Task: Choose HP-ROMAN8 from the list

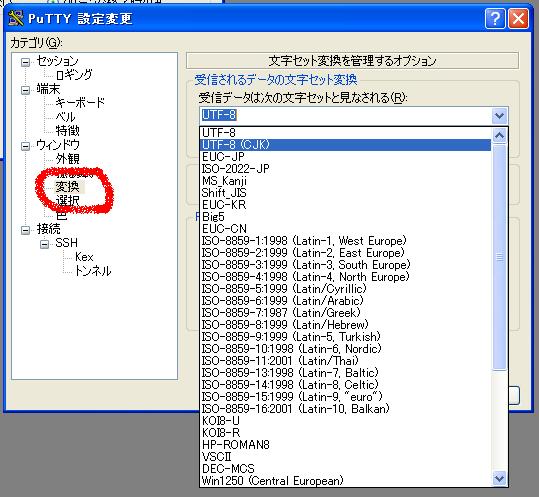Action: coord(345,445)
